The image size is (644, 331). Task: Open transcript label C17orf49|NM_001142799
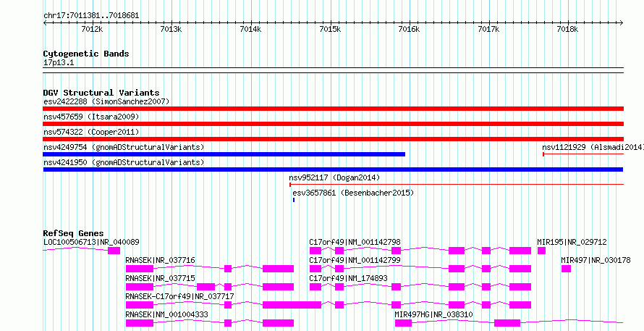pyautogui.click(x=355, y=260)
